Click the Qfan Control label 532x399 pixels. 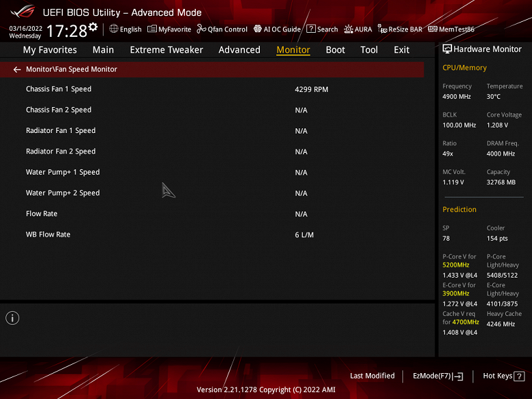tap(227, 29)
